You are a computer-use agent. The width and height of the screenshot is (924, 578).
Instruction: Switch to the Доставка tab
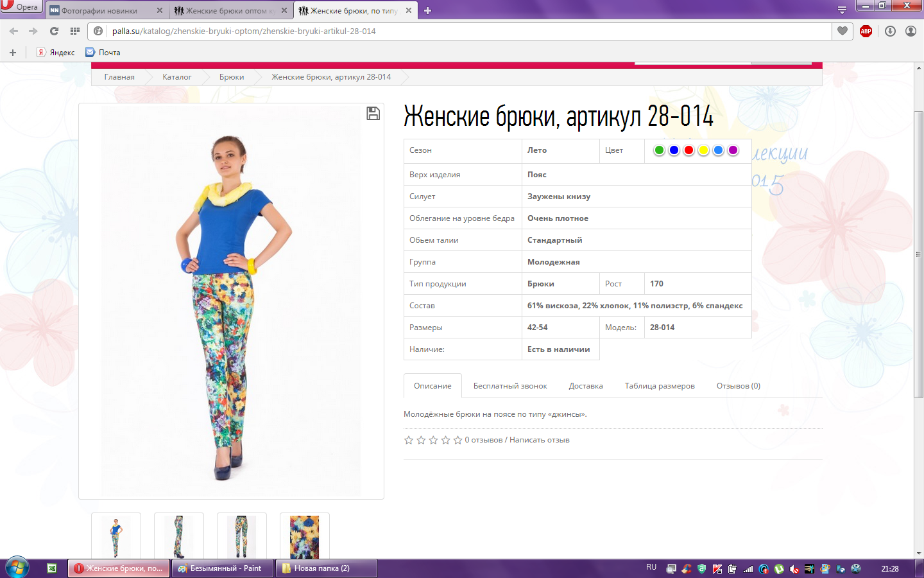[585, 386]
